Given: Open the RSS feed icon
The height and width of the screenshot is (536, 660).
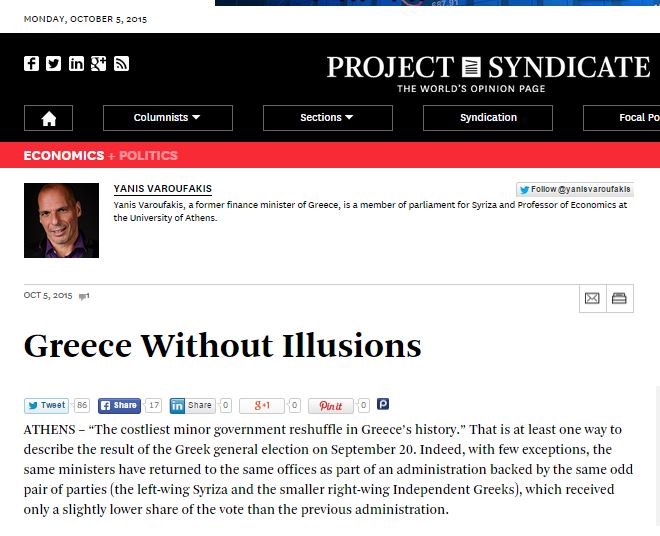Looking at the screenshot, I should (121, 64).
